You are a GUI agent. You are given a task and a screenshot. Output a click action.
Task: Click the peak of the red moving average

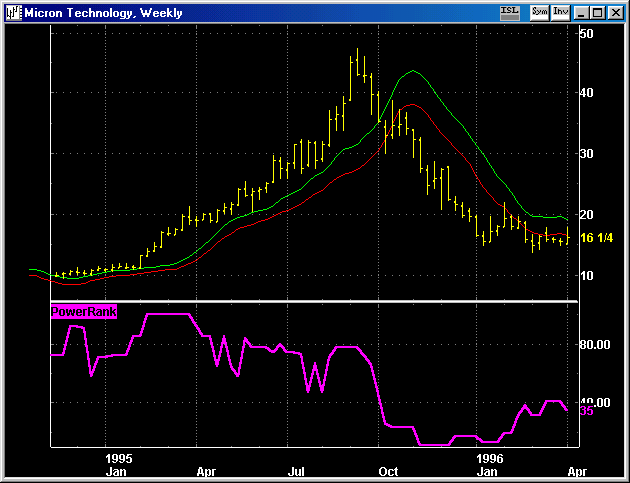tap(413, 104)
